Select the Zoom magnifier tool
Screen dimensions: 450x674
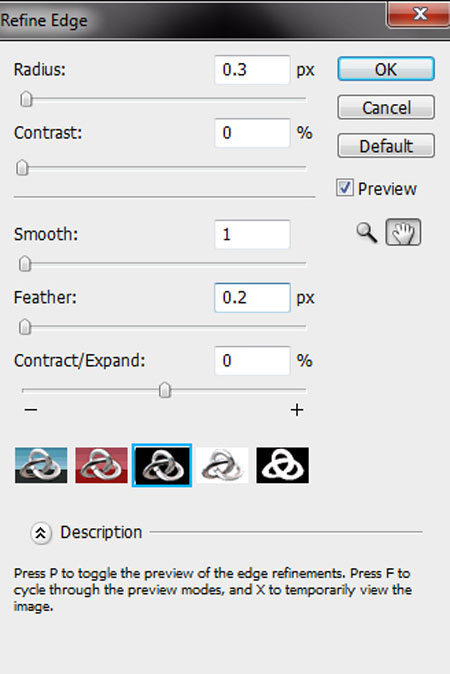[367, 233]
